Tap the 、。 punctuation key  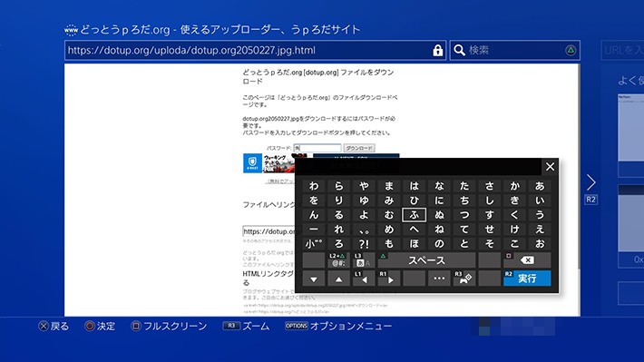coord(364,230)
